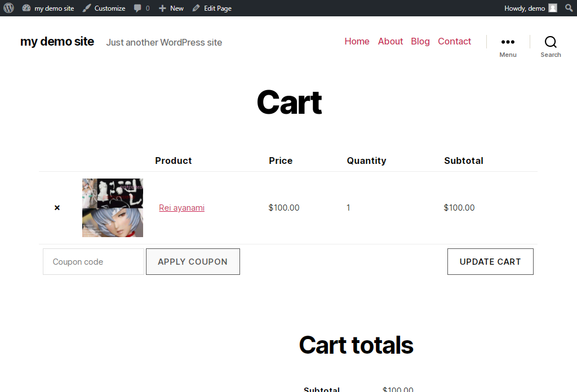Click the Edit Page pencil icon

pyautogui.click(x=196, y=8)
